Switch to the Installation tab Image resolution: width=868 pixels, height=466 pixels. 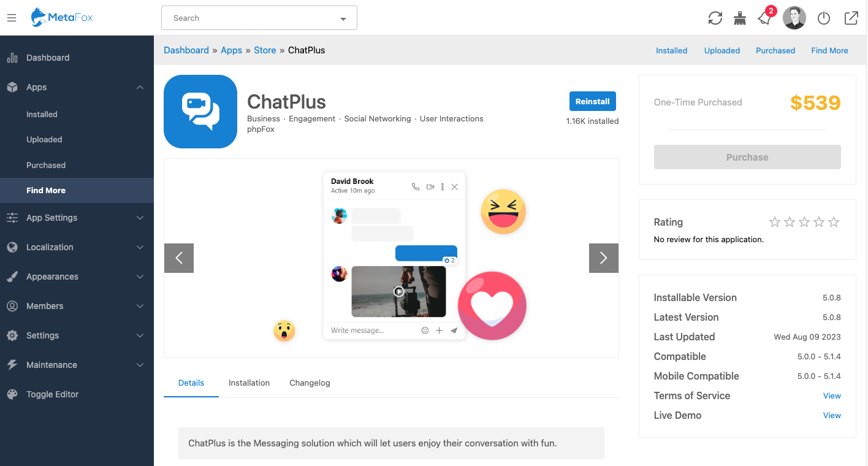(x=249, y=383)
